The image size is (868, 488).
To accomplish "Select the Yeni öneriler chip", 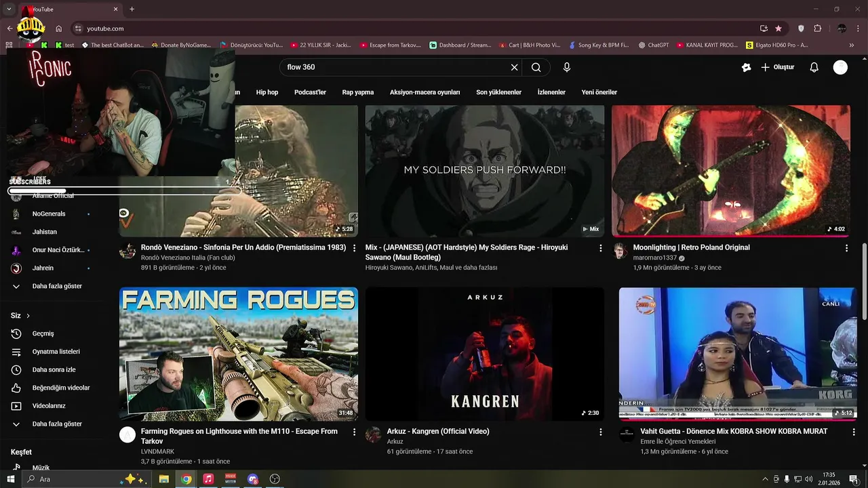I will (599, 92).
